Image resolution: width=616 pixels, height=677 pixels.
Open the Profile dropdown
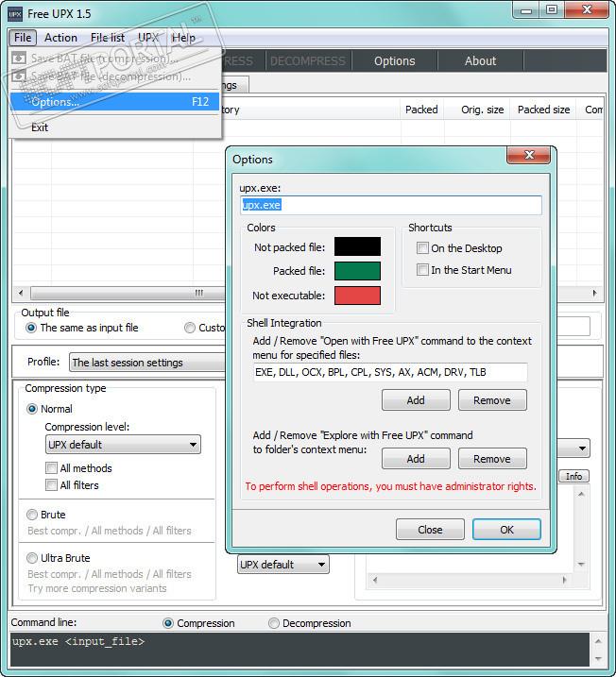pyautogui.click(x=146, y=363)
